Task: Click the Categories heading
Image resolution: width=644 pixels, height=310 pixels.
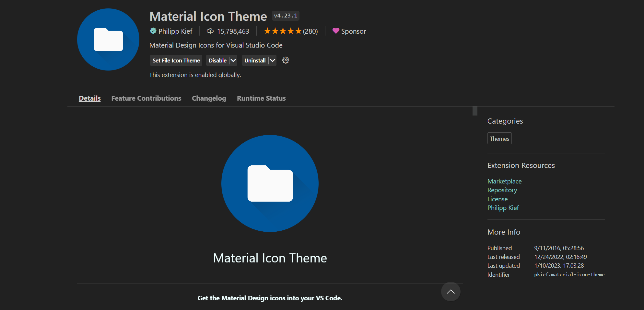Action: pyautogui.click(x=505, y=121)
